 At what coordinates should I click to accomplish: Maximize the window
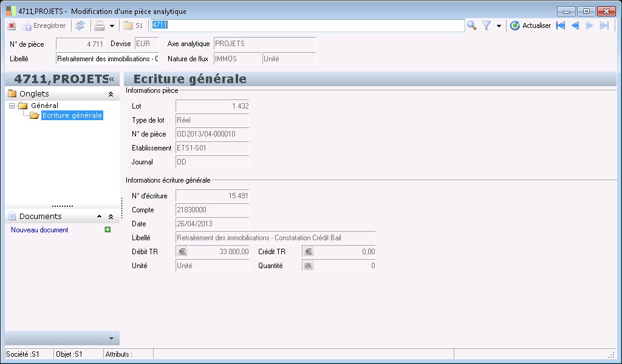click(x=586, y=11)
